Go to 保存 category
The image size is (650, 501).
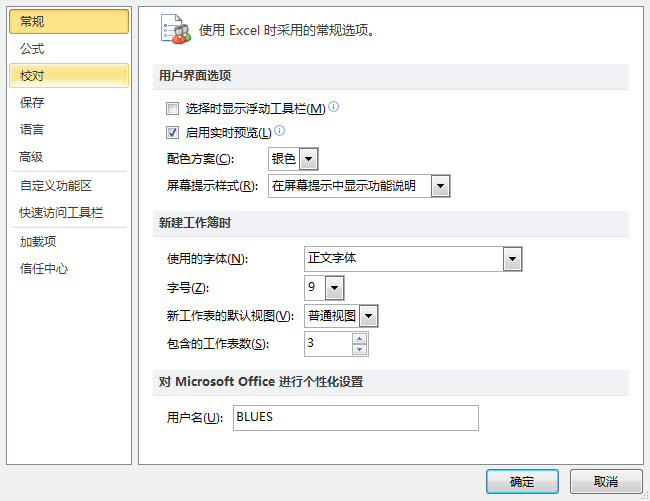69,102
